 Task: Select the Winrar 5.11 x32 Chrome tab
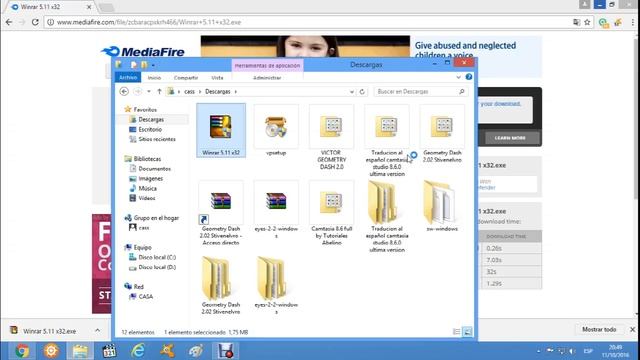[51, 7]
